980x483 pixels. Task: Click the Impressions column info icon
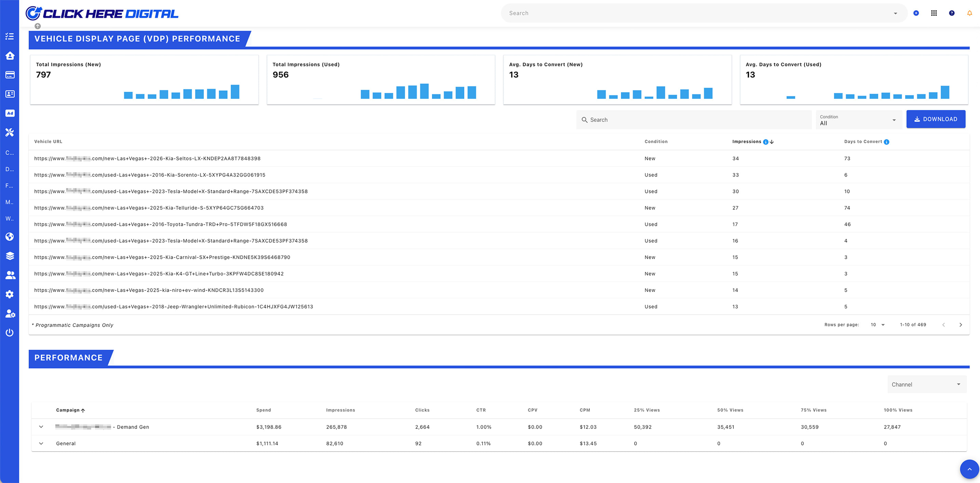765,142
